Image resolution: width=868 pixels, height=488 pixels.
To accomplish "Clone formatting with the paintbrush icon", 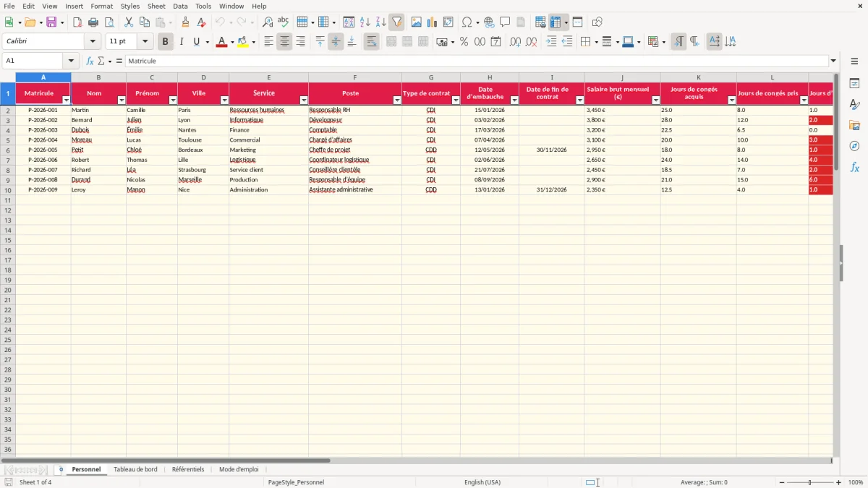I will coord(186,22).
